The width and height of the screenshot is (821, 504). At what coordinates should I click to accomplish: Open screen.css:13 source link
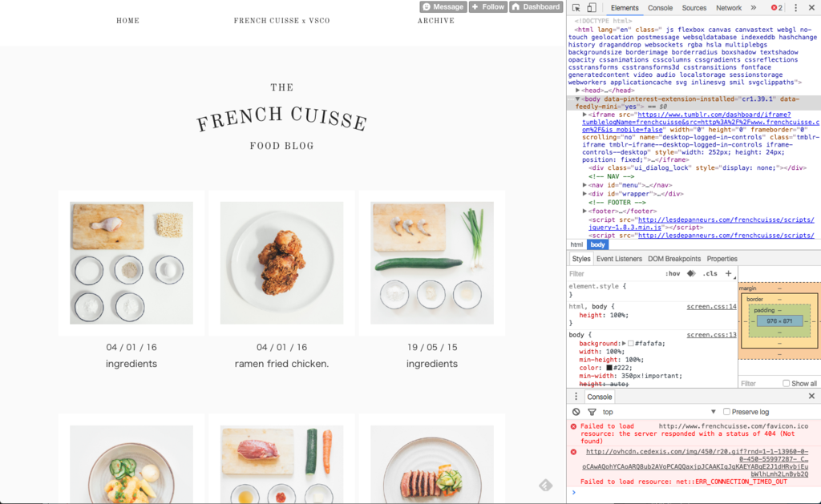click(711, 335)
